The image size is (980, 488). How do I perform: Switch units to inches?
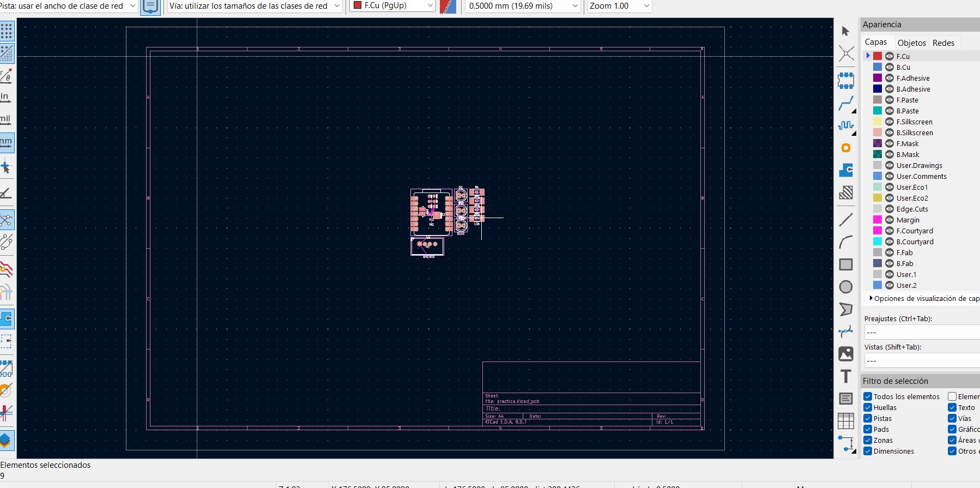click(5, 98)
